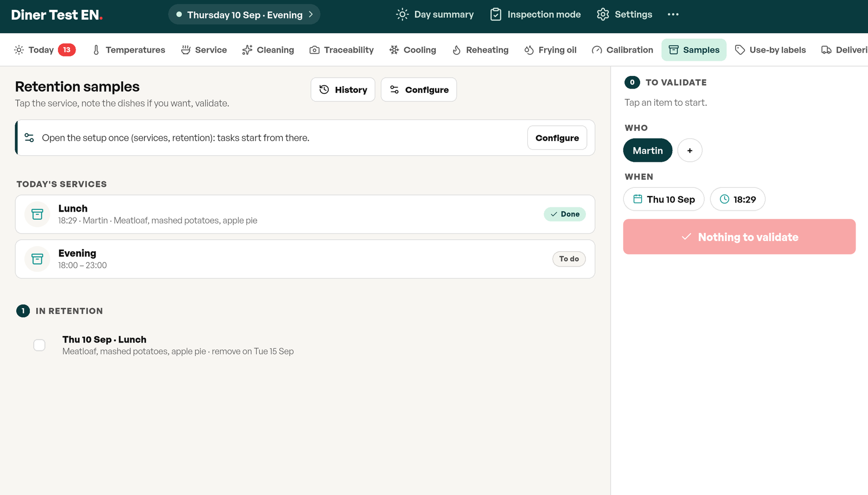Screen dimensions: 868x495
Task: Open the Thursday 10 Sep Evening period selector
Action: pyautogui.click(x=244, y=15)
